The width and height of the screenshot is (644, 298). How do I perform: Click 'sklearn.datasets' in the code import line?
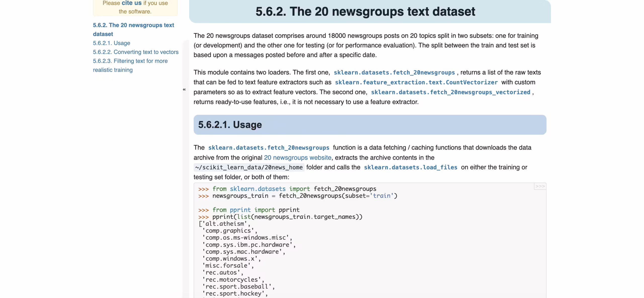pos(258,189)
